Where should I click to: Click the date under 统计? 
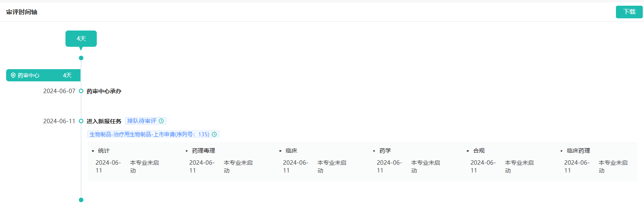[x=108, y=166]
